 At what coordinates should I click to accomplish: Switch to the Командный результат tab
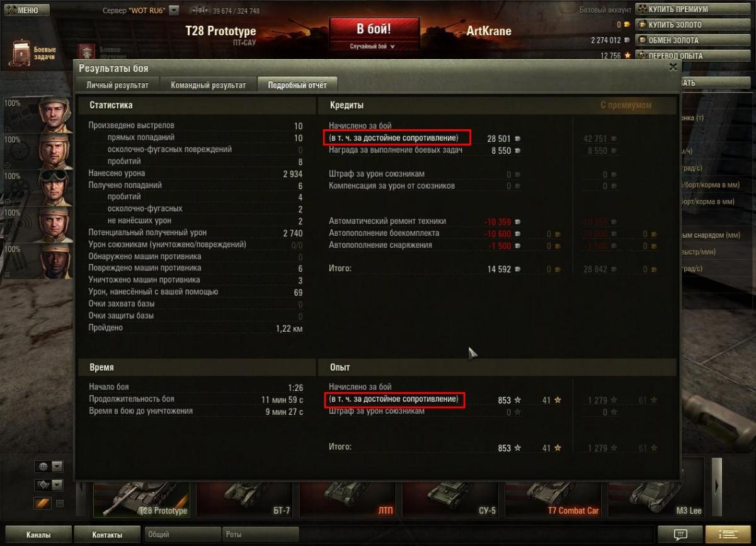tap(208, 85)
